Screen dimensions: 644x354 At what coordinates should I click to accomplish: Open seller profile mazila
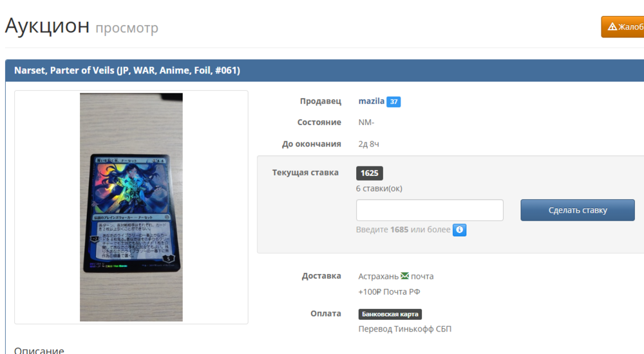(372, 101)
